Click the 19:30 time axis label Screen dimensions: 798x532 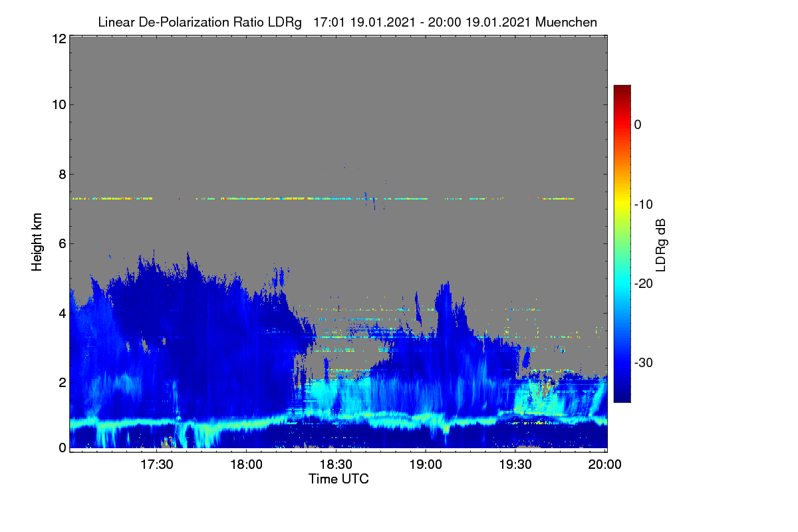515,465
